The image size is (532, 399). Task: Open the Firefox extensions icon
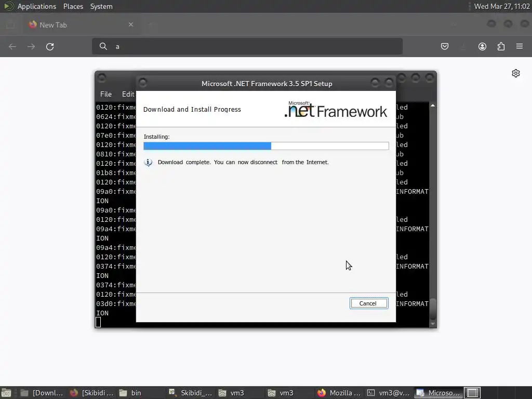coord(501,46)
